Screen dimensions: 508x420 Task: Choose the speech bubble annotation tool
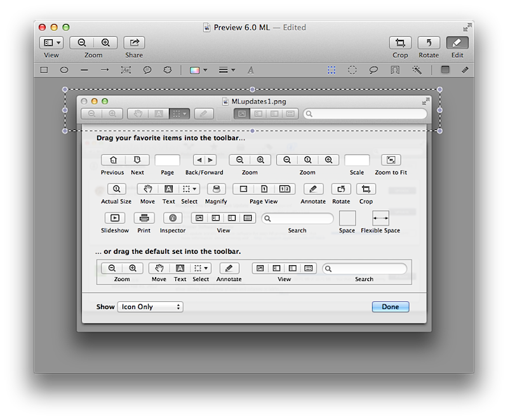pos(147,70)
